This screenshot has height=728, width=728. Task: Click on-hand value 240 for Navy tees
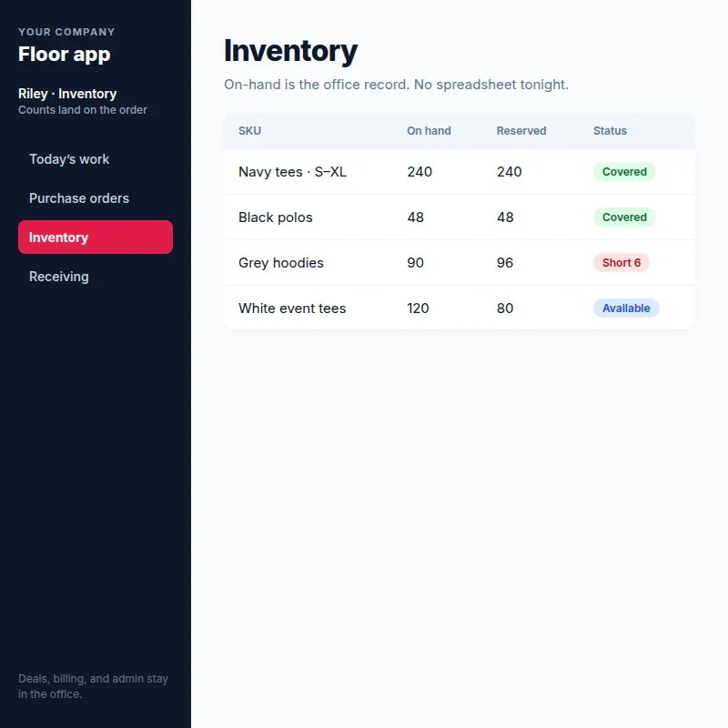(420, 172)
